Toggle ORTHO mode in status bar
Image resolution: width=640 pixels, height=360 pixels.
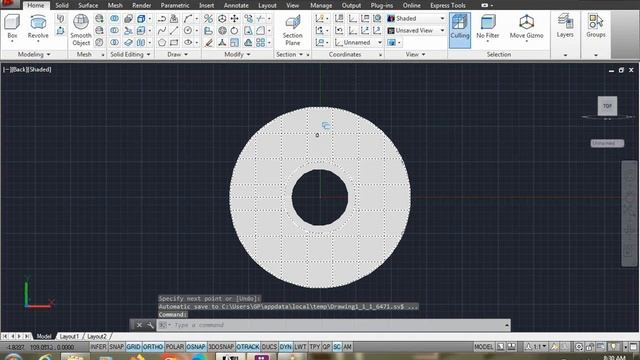click(153, 347)
